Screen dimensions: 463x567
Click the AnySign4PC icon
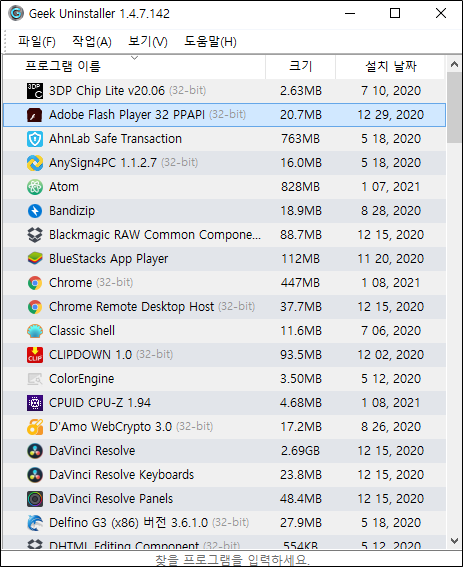(35, 163)
